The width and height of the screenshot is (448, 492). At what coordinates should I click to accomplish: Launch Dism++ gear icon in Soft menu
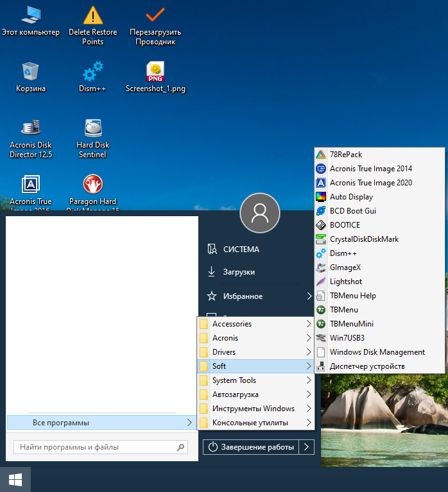pos(320,253)
